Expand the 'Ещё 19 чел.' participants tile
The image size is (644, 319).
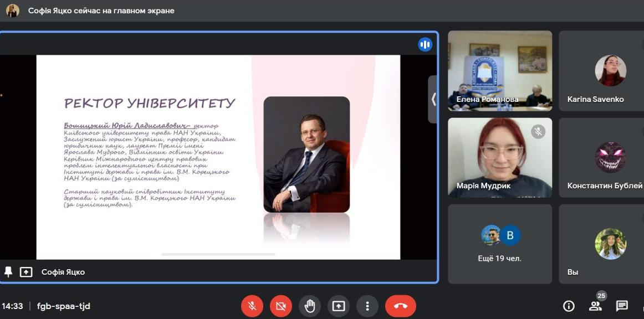(x=499, y=244)
